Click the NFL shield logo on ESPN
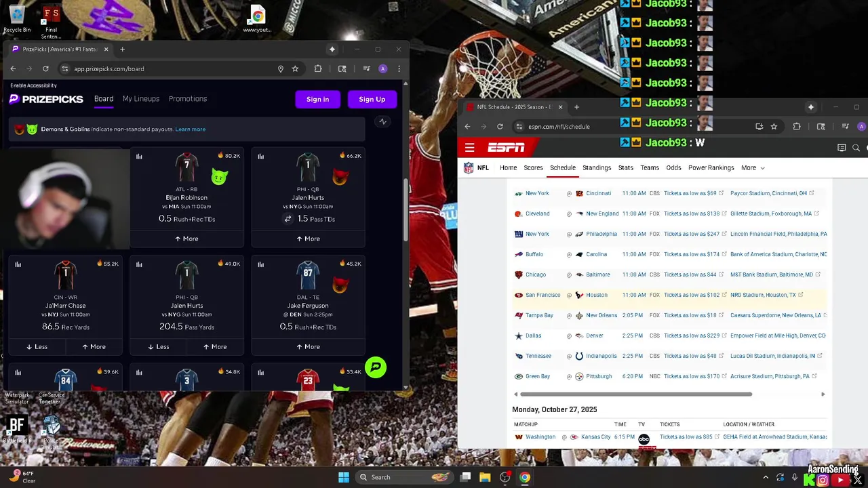The image size is (868, 488). pos(469,168)
